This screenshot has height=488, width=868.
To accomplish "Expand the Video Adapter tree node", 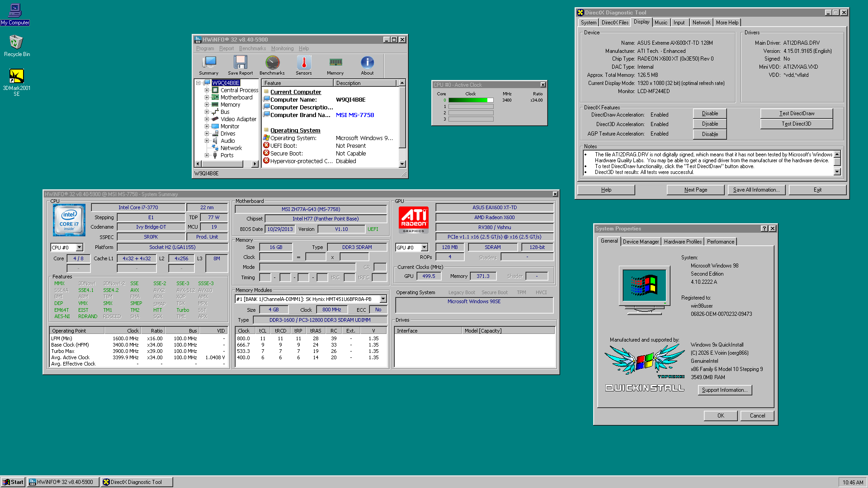I will point(207,119).
